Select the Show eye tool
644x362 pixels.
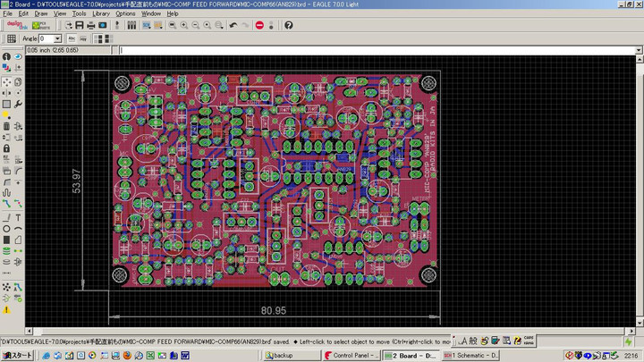[19, 56]
